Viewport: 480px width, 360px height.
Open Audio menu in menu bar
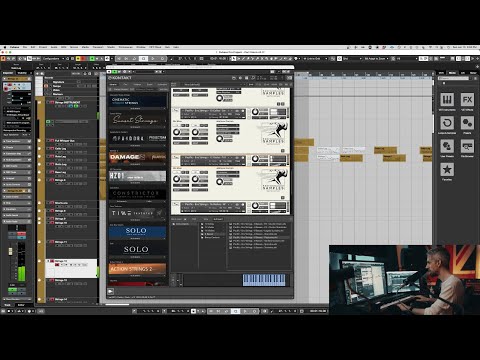click(54, 47)
